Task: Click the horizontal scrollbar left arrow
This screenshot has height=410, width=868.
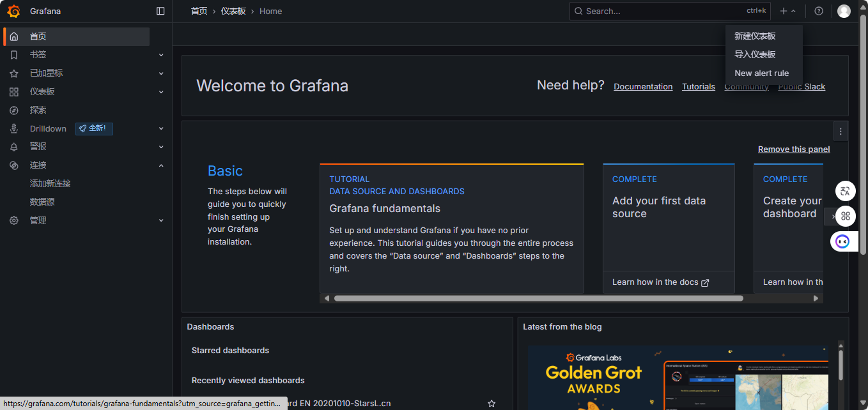Action: [x=327, y=298]
